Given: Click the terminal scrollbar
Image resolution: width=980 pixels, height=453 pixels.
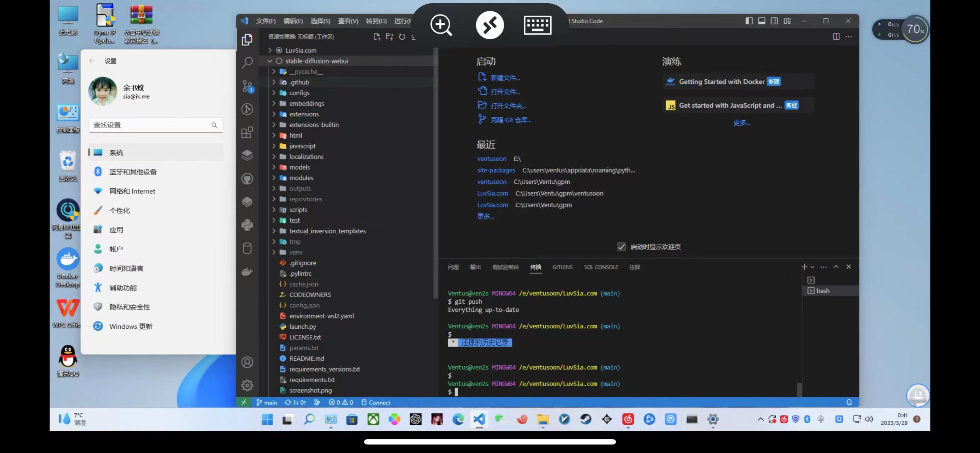Looking at the screenshot, I should pyautogui.click(x=799, y=389).
